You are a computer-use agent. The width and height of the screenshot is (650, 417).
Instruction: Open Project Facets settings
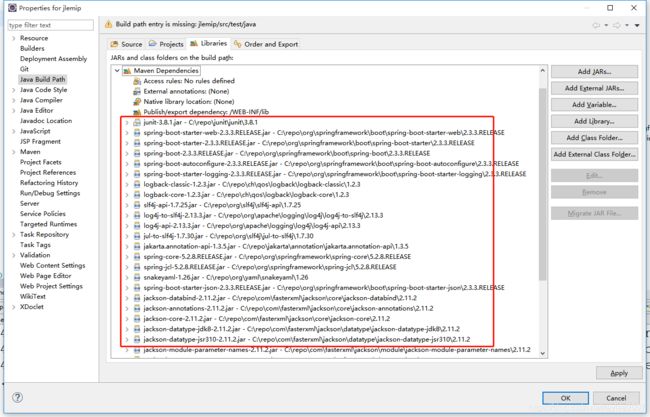pyautogui.click(x=41, y=162)
